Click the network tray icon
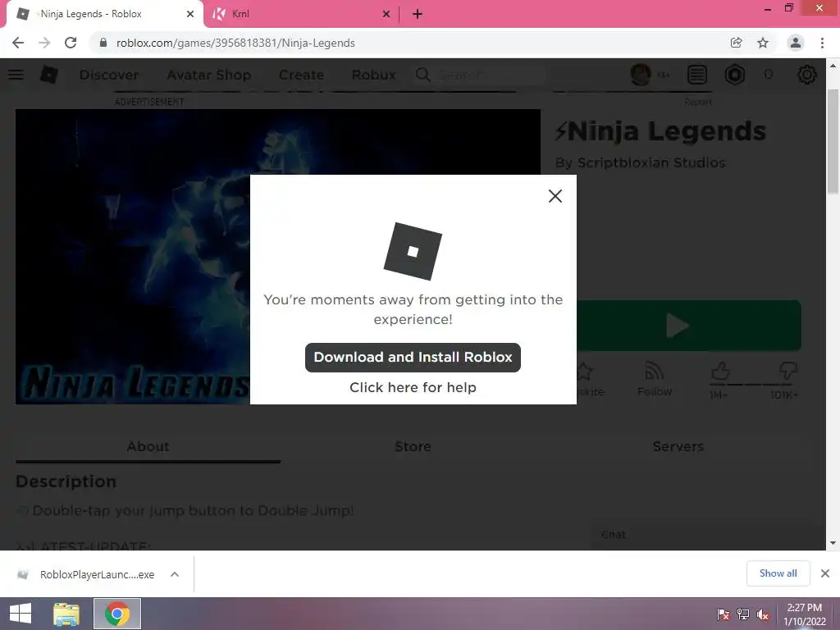This screenshot has width=840, height=630. 743,614
